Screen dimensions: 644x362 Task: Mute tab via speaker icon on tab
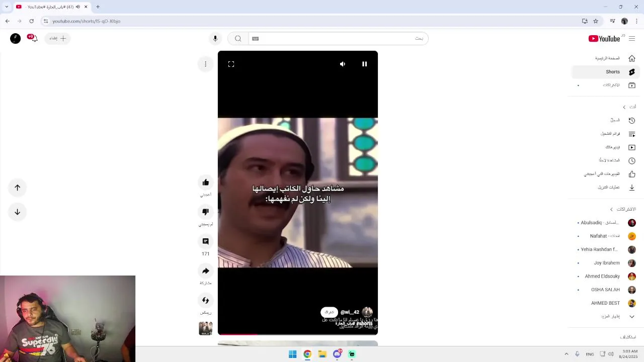(x=77, y=7)
